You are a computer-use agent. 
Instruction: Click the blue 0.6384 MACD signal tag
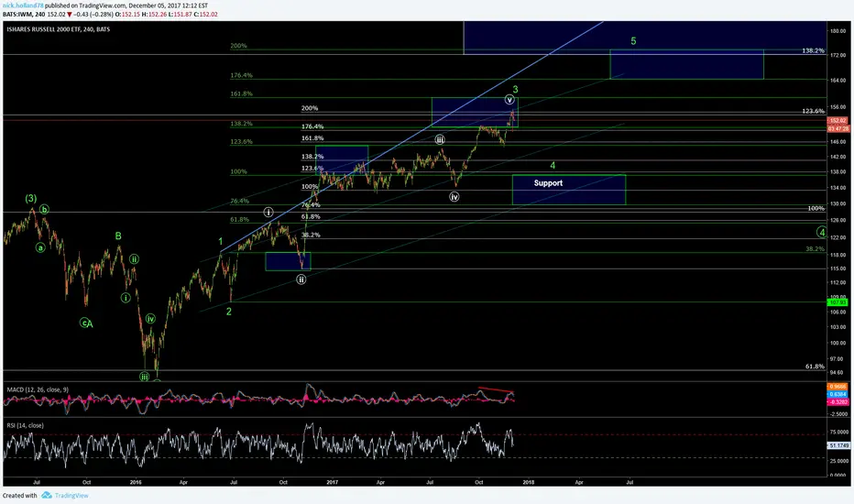(x=838, y=394)
